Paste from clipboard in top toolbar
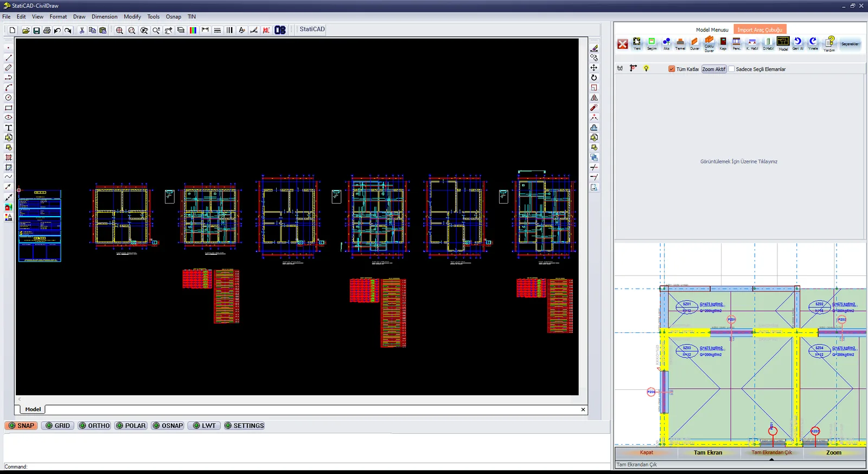The image size is (868, 474). (103, 30)
